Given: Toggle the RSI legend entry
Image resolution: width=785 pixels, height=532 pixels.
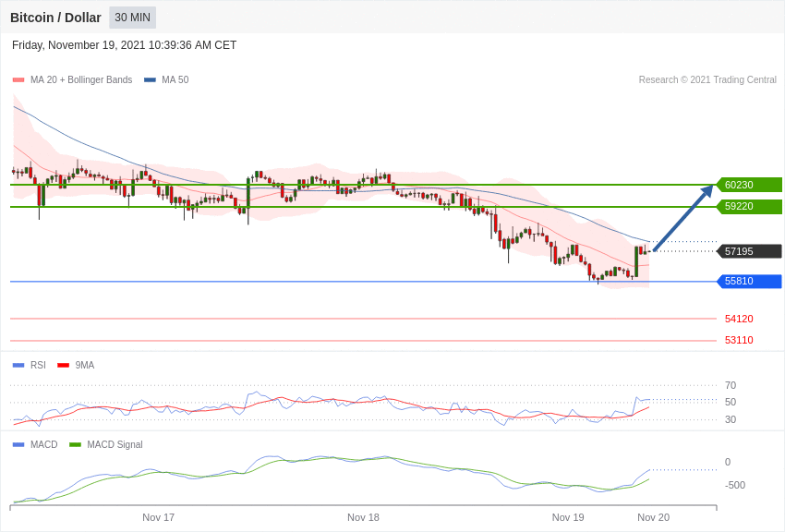Looking at the screenshot, I should [x=29, y=366].
